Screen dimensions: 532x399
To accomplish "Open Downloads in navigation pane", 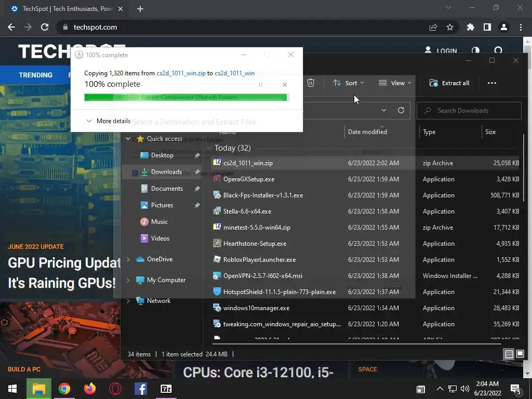I will coord(166,171).
